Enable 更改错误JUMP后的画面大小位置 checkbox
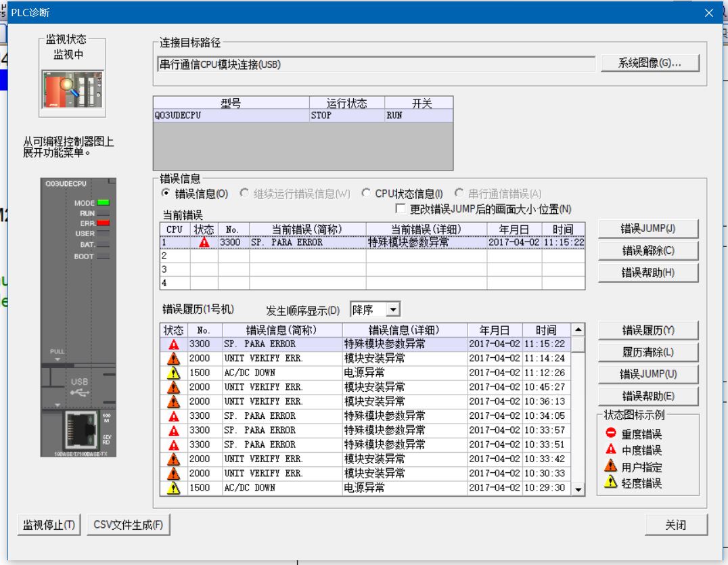This screenshot has width=728, height=565. 401,209
